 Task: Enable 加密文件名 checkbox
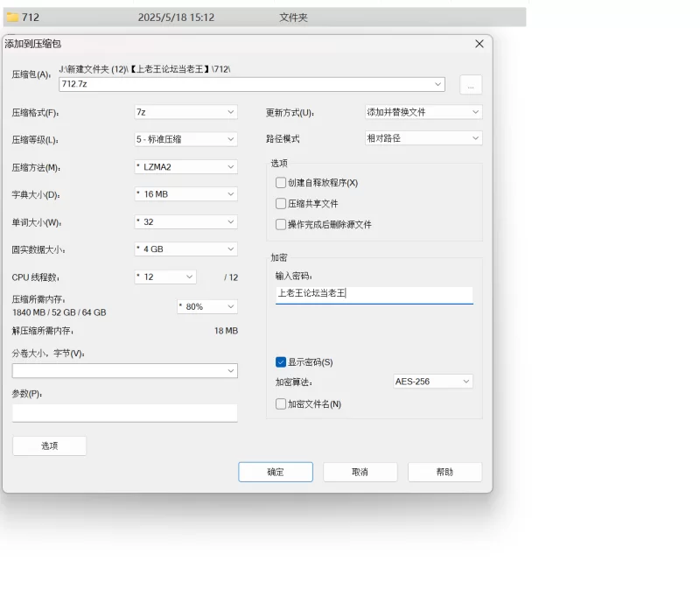point(281,404)
